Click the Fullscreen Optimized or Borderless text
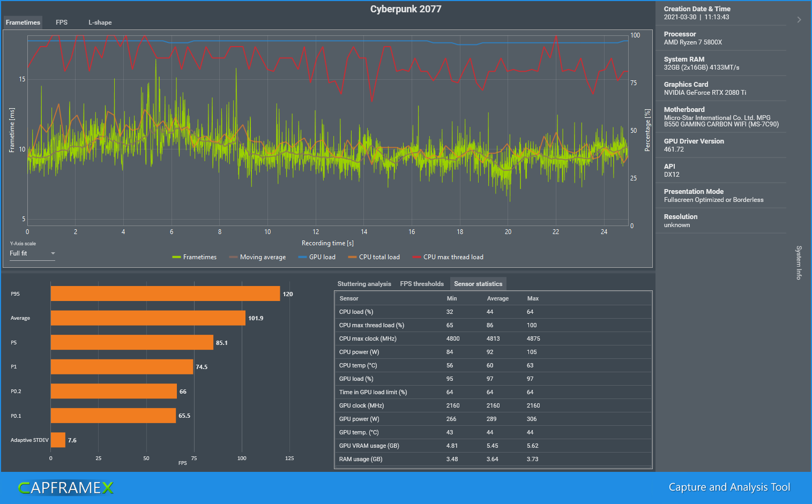Image resolution: width=812 pixels, height=504 pixels. coord(714,200)
